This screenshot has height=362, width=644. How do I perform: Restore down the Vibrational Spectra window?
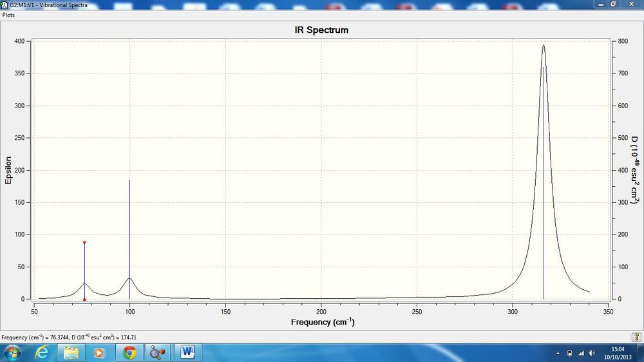click(x=613, y=4)
